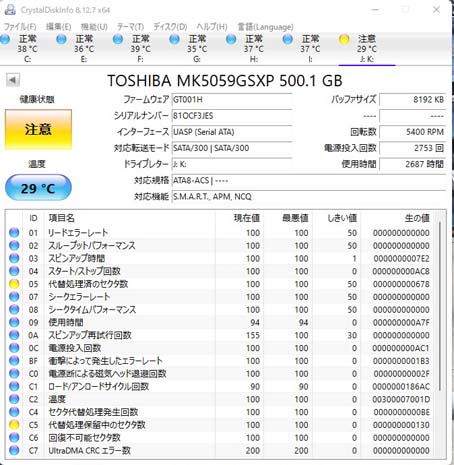Select the F: drive 39 °C indicator

[140, 49]
